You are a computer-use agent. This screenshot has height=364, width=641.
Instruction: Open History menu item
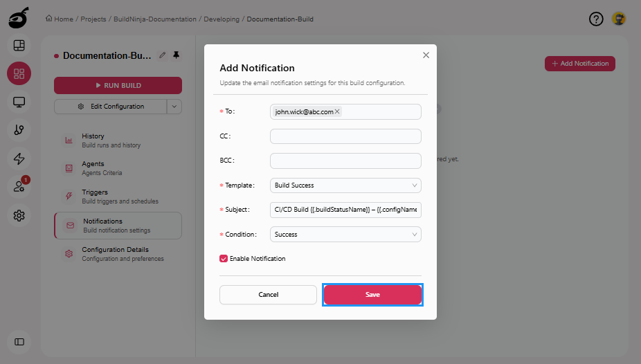tap(118, 140)
